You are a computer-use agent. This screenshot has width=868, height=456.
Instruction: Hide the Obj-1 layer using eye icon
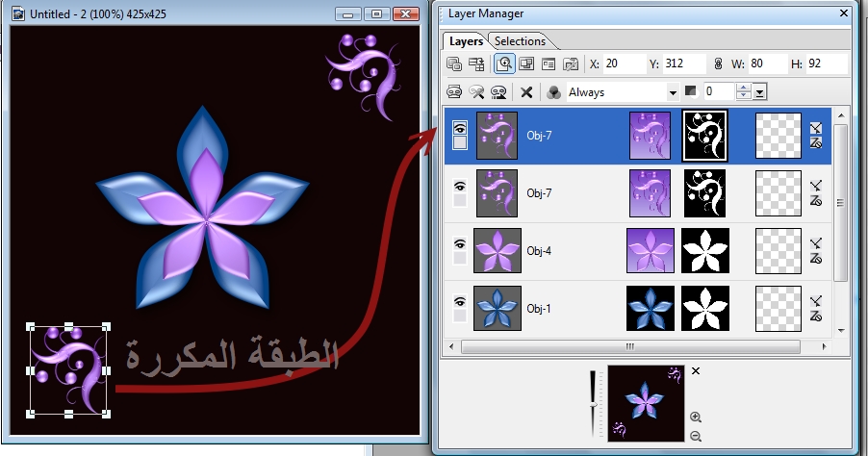pos(459,302)
